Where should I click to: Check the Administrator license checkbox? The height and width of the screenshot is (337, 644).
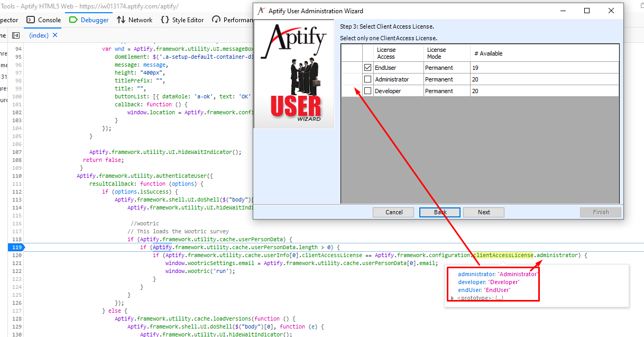[x=367, y=79]
